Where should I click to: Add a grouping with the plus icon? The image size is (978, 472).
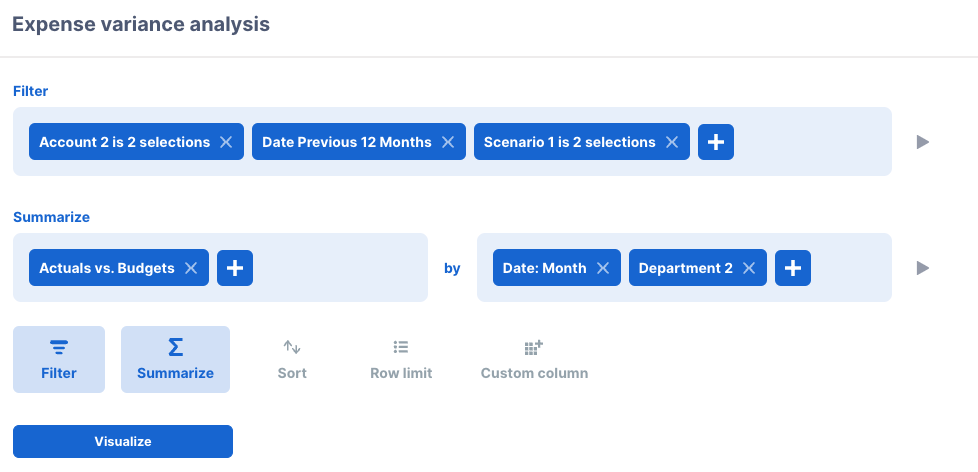(x=793, y=268)
